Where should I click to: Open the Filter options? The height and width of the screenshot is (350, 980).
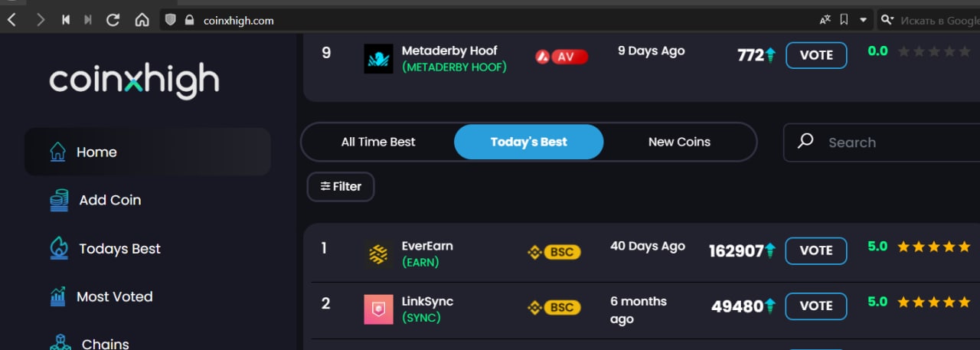point(341,186)
